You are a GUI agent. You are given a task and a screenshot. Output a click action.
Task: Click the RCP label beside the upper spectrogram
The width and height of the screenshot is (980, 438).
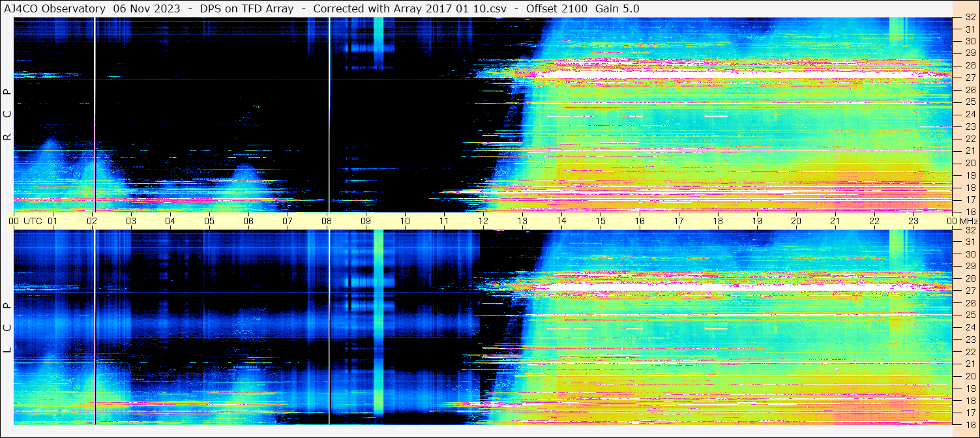[x=7, y=114]
